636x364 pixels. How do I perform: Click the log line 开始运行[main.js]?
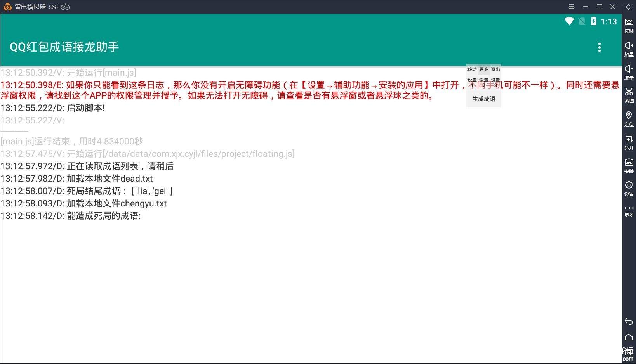click(68, 73)
